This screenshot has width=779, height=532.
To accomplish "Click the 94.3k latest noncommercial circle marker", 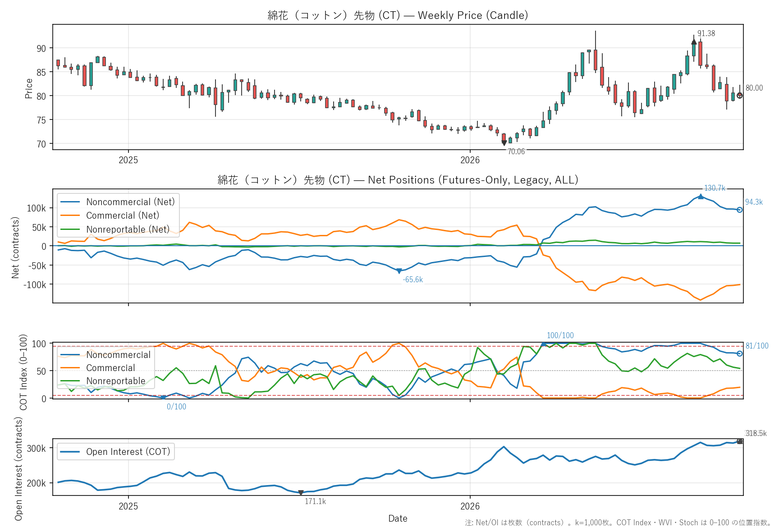I will (739, 210).
